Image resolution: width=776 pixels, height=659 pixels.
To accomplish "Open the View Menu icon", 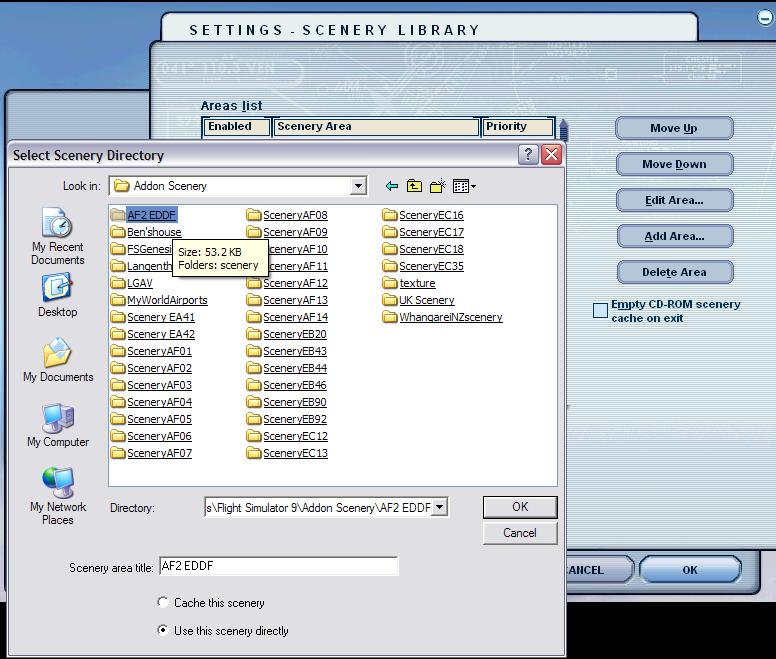I will (x=463, y=186).
